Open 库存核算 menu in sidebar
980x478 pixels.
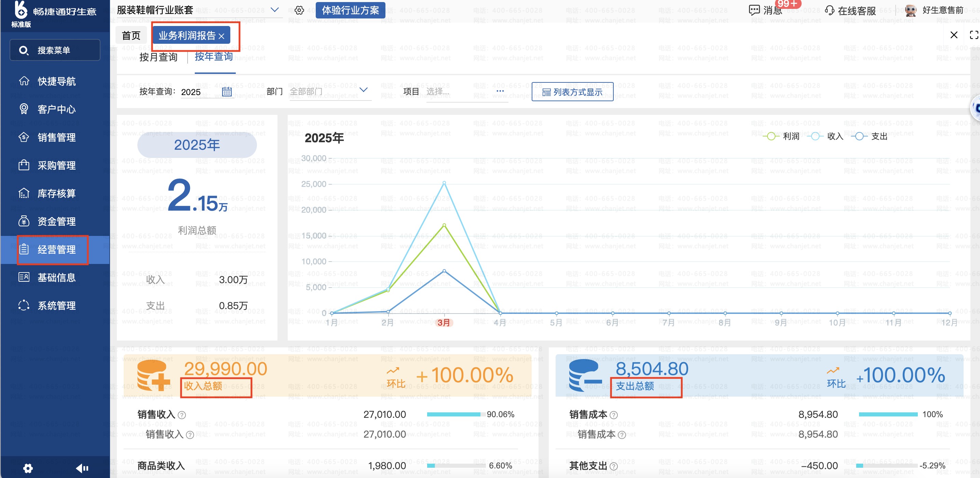point(55,193)
